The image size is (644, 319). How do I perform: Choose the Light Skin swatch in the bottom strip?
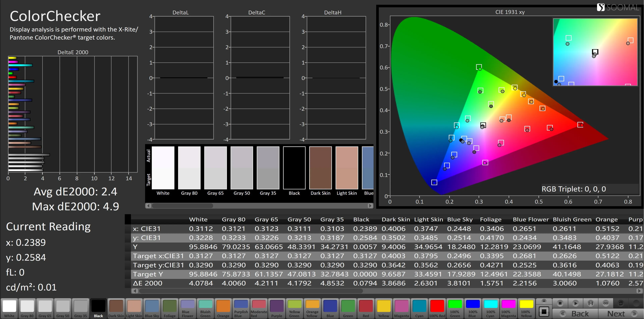[x=134, y=308]
